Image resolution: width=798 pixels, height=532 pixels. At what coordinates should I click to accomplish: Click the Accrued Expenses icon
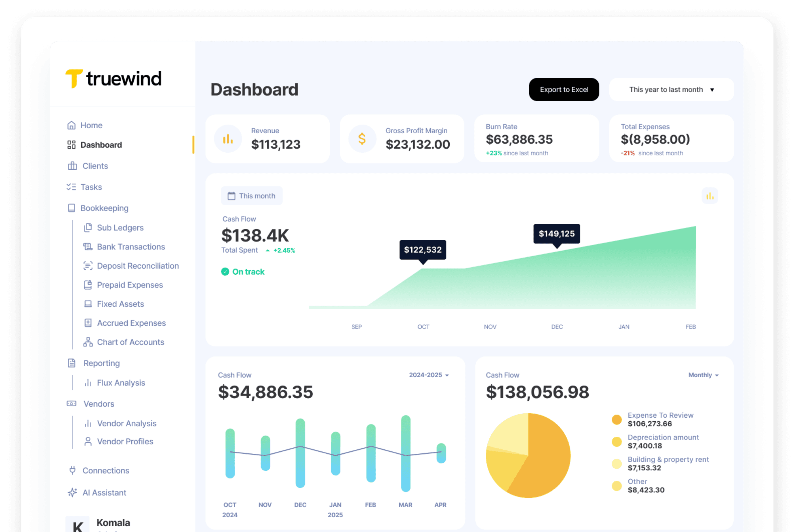click(88, 323)
